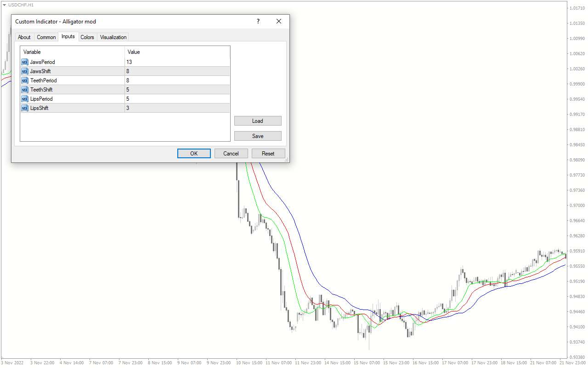Click the 16 Nov 15:00 time label
This screenshot has width=588, height=368.
point(424,363)
